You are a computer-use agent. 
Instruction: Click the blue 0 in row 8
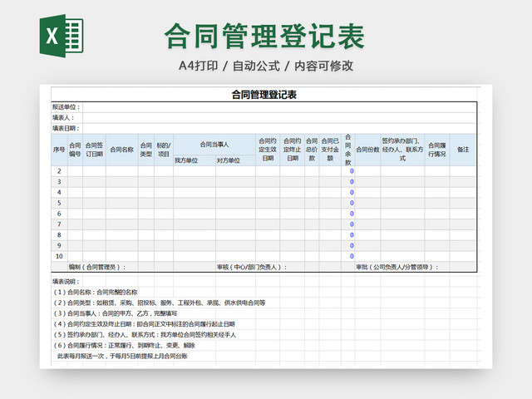click(352, 234)
